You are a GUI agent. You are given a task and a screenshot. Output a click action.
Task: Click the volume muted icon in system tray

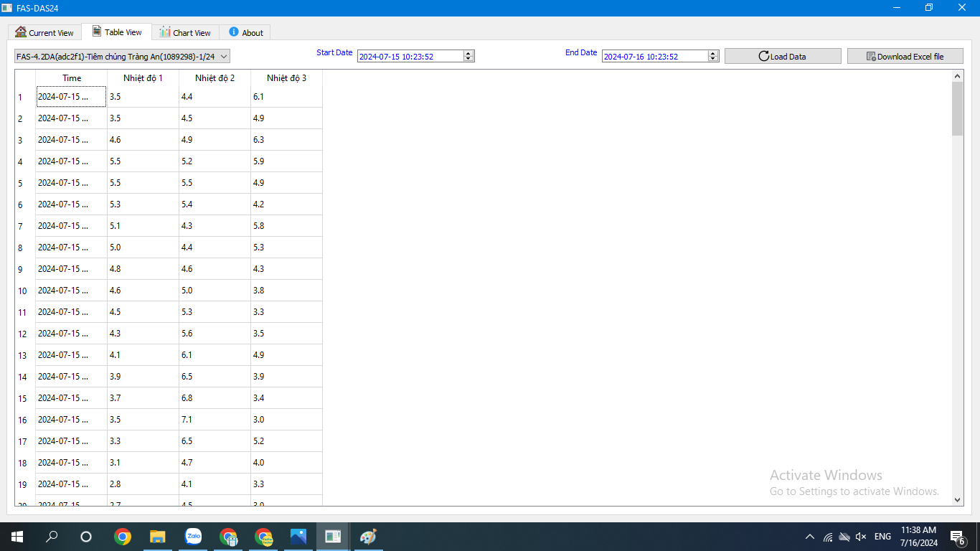[x=862, y=537]
